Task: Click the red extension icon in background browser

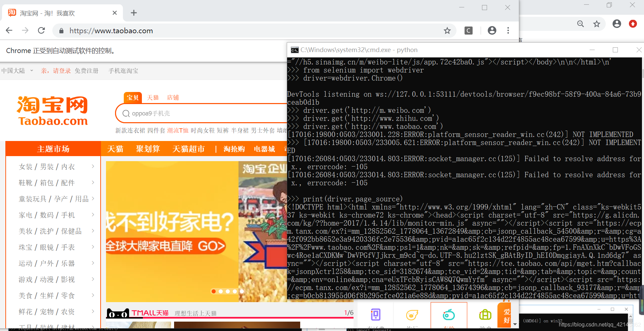Action: point(633,24)
